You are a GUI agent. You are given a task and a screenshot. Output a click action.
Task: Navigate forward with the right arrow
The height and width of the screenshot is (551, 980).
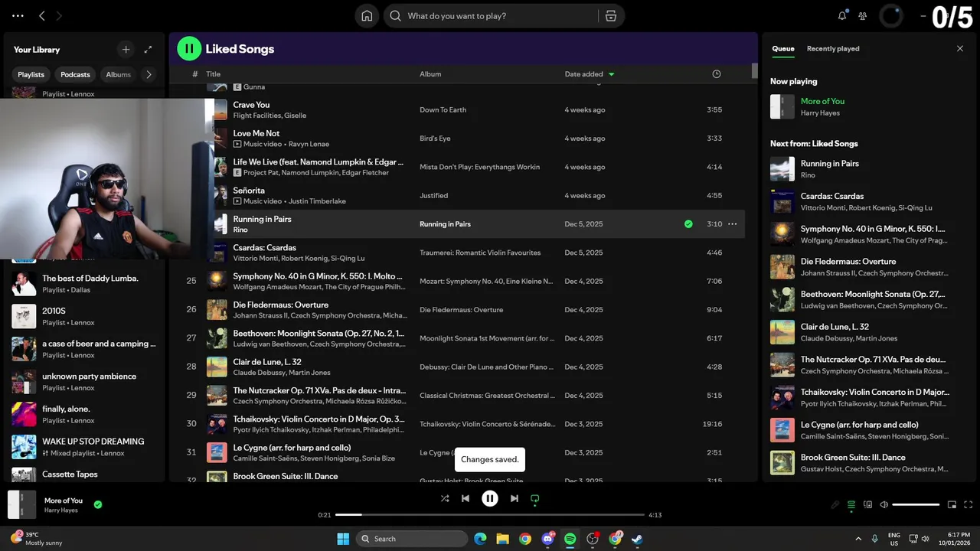pyautogui.click(x=59, y=15)
